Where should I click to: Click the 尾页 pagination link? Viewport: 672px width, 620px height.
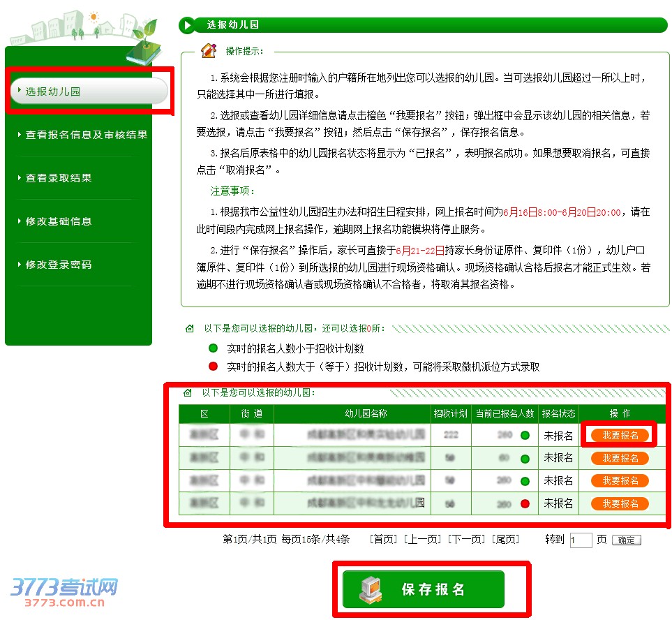(x=505, y=539)
